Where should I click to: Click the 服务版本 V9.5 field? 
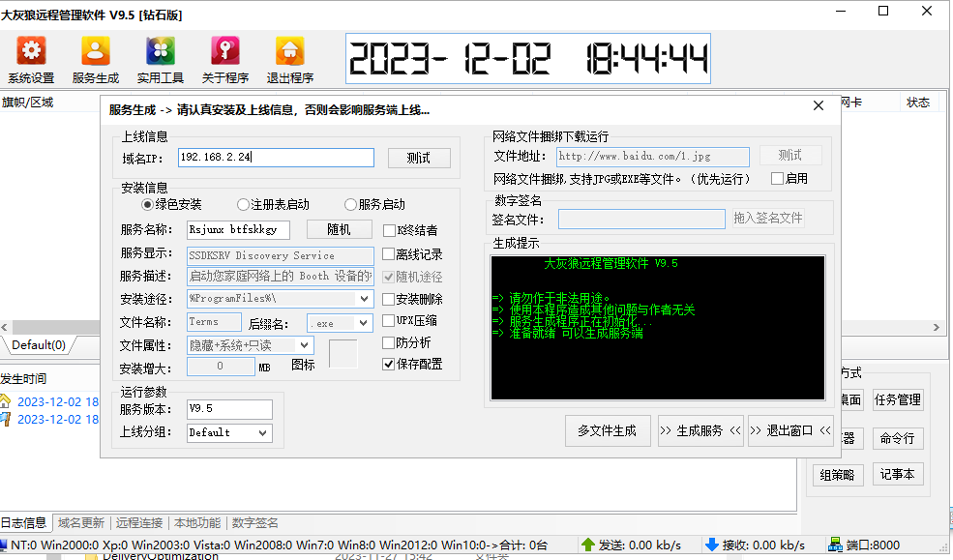click(x=229, y=409)
